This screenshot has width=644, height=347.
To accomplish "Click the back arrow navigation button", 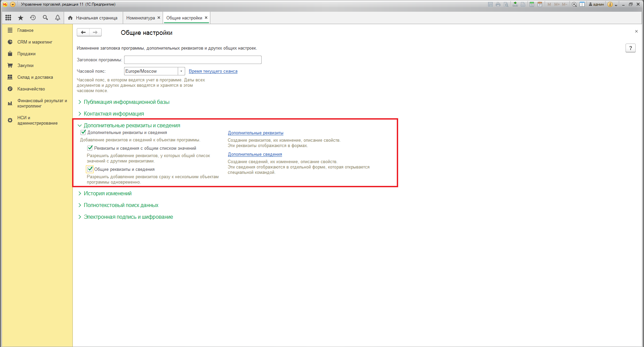I will 83,32.
